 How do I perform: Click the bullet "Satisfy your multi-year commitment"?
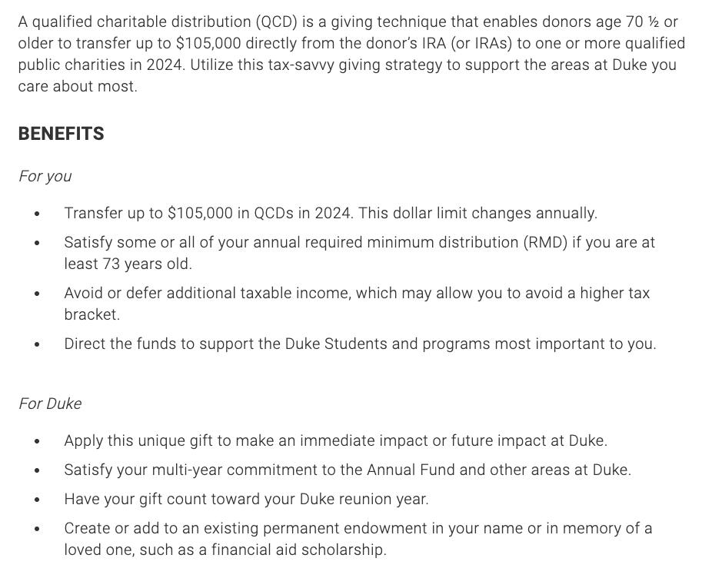coord(348,470)
